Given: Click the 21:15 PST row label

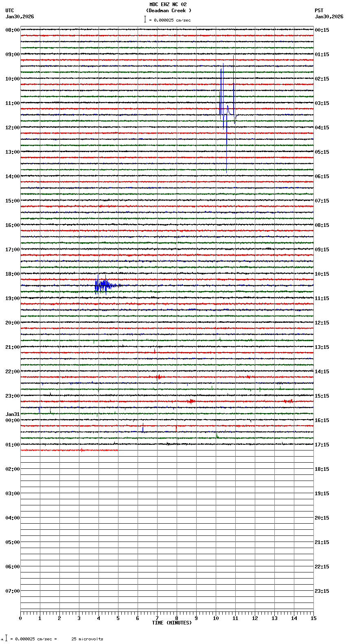Looking at the screenshot, I should pos(322,542).
